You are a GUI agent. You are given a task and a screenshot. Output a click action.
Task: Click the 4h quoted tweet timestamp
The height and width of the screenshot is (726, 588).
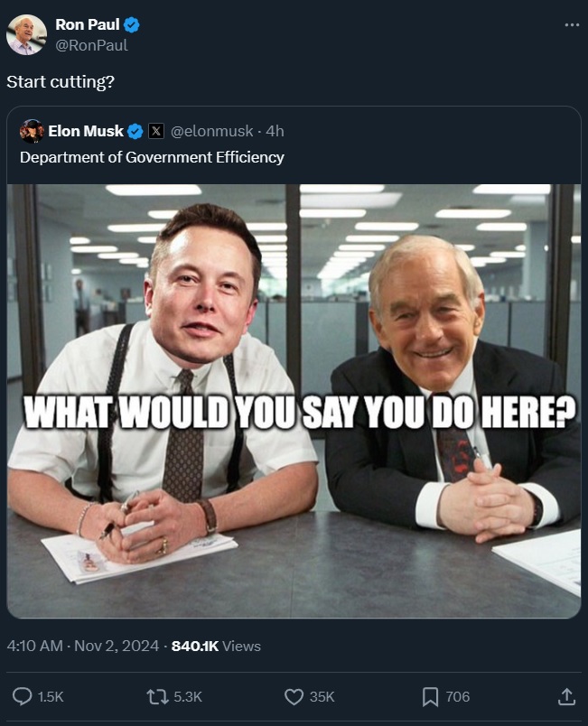coord(275,132)
